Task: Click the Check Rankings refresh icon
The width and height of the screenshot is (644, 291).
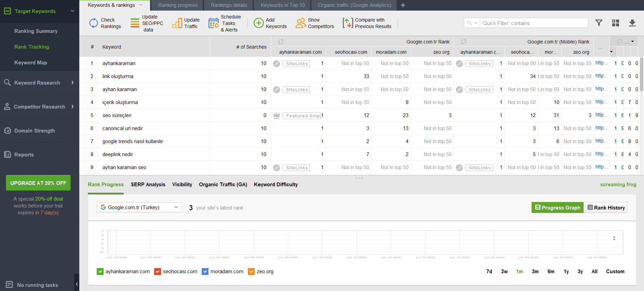Action: click(x=93, y=23)
